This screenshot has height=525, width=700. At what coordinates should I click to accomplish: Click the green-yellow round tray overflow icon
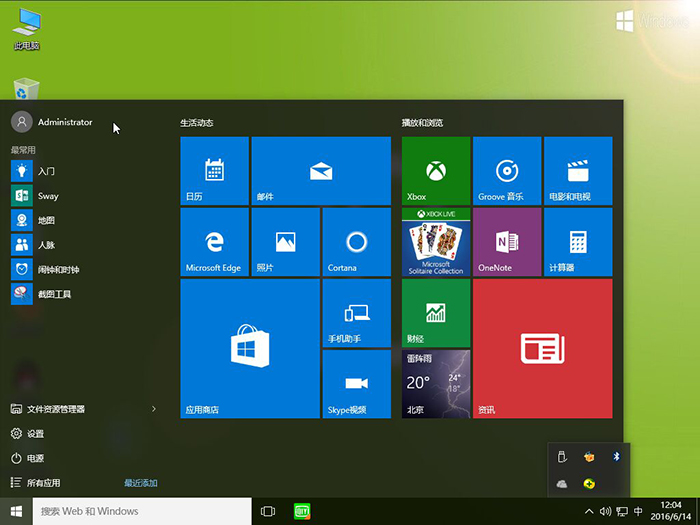click(589, 483)
